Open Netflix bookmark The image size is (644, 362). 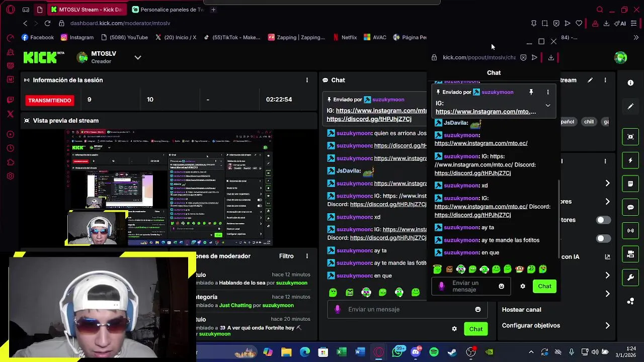point(345,37)
